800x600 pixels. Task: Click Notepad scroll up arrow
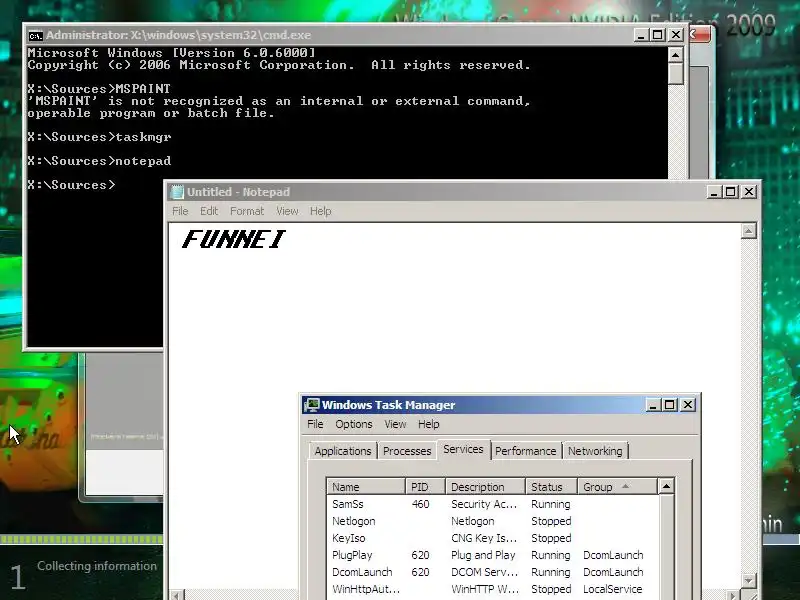[x=748, y=231]
